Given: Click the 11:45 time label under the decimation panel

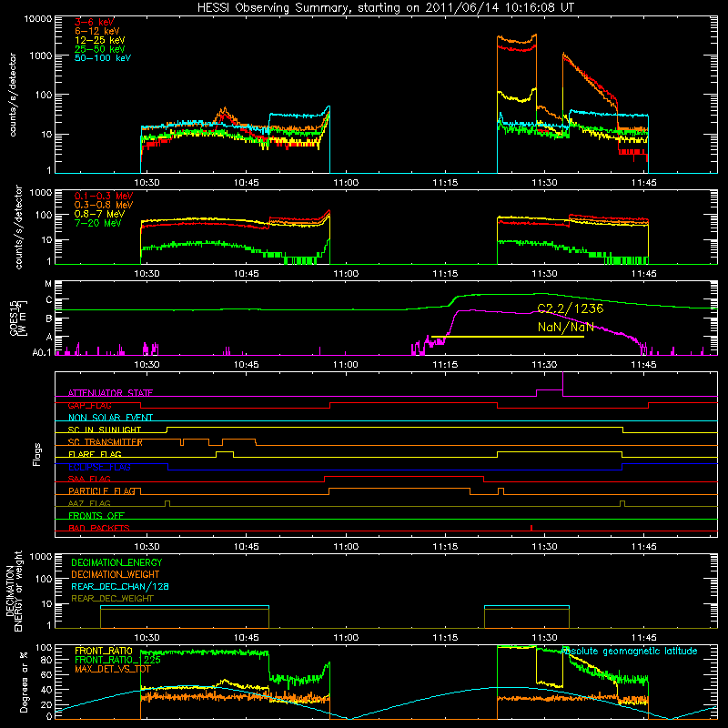Looking at the screenshot, I should pos(643,638).
